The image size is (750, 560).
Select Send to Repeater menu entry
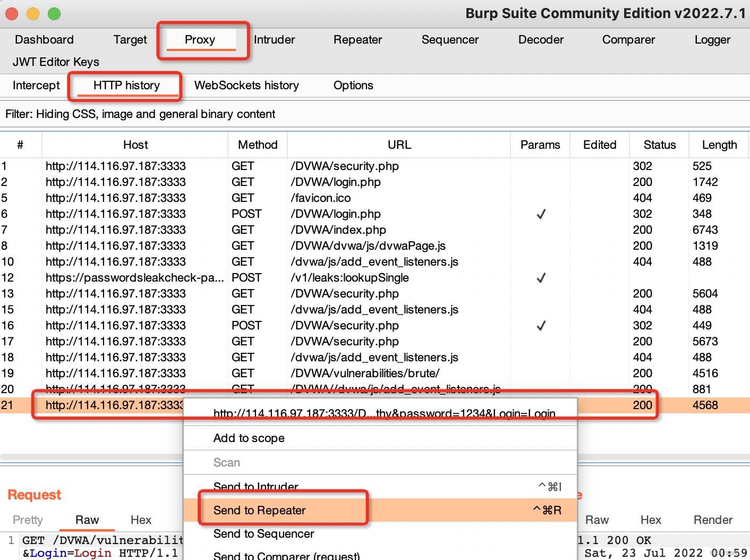coord(380,510)
